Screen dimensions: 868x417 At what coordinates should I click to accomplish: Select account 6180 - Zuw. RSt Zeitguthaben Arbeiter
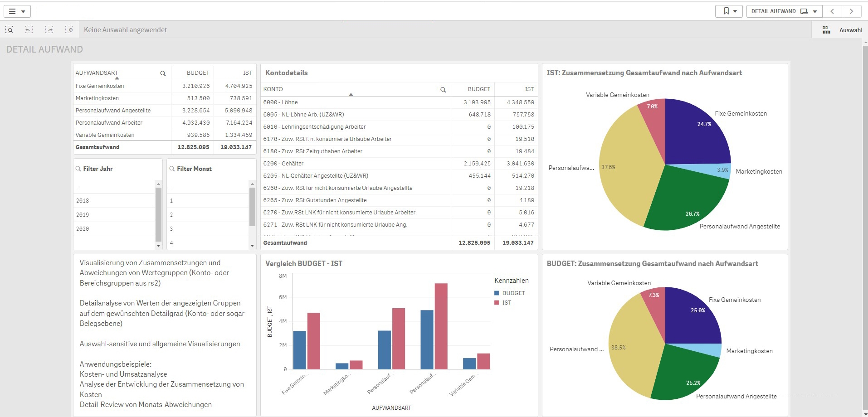tap(399, 151)
